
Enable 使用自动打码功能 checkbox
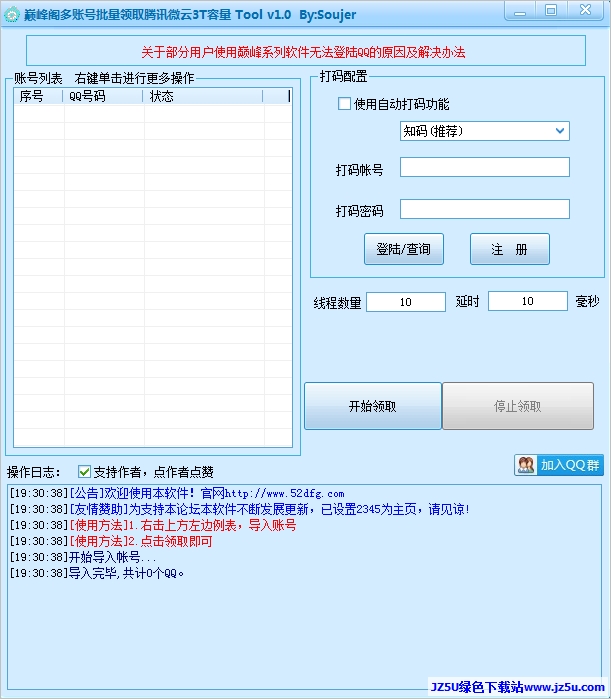[344, 104]
